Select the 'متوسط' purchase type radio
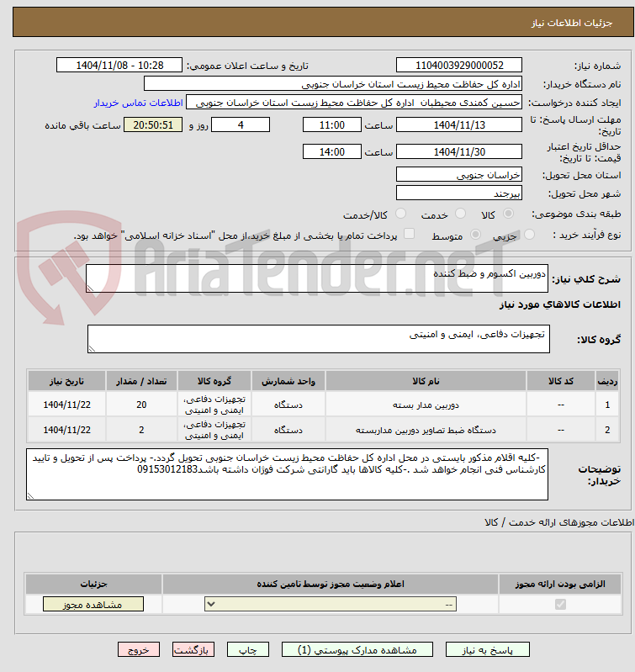The image size is (635, 672). point(475,235)
